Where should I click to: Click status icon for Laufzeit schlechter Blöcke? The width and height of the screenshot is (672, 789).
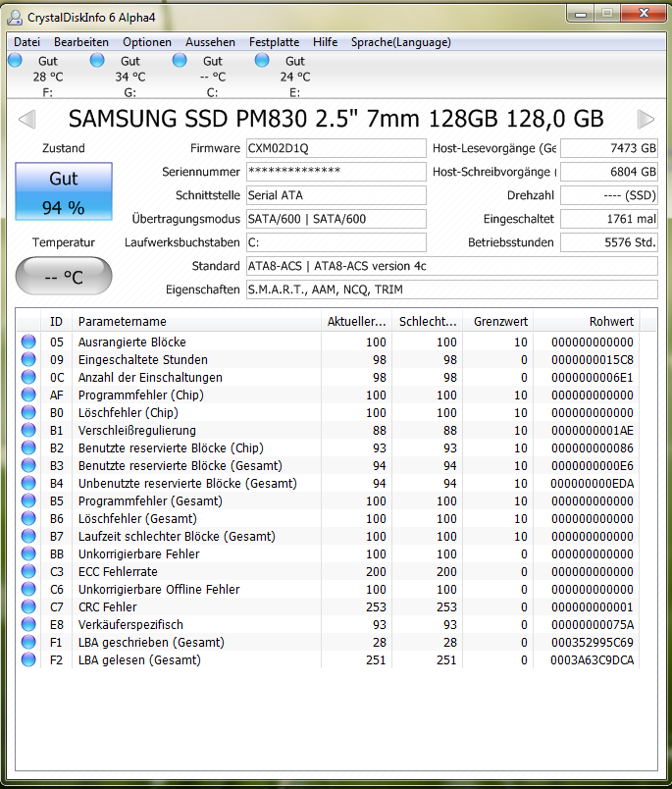coord(28,536)
